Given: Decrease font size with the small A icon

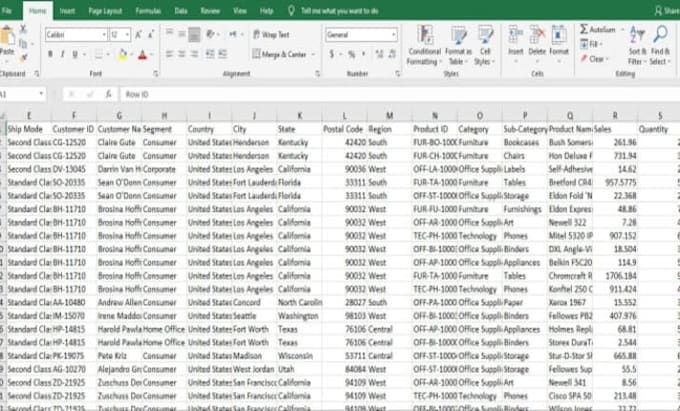Looking at the screenshot, I should 151,34.
